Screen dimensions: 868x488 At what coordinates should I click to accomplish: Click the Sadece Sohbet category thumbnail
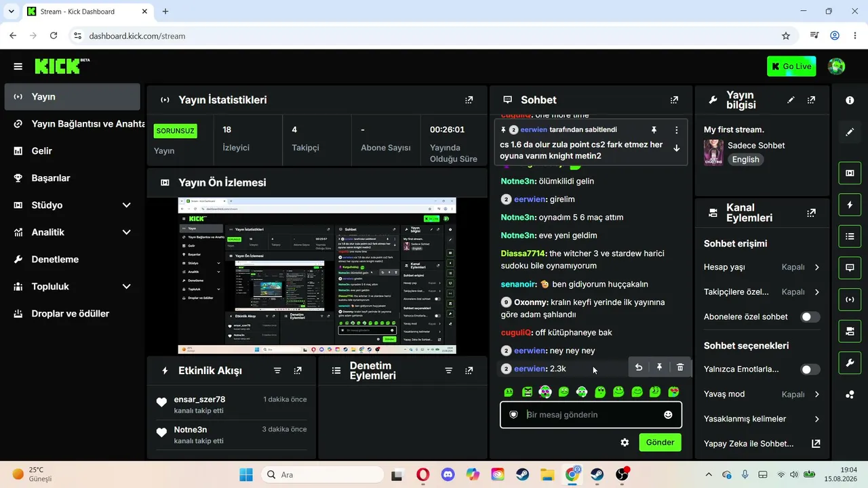[713, 152]
